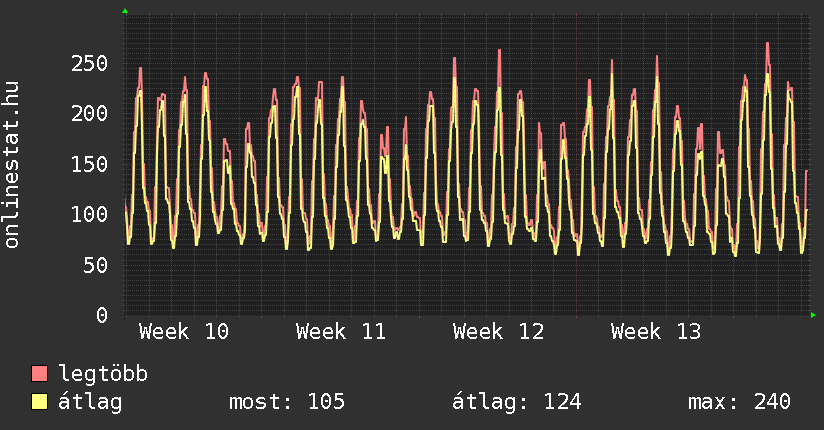Click the vertical onlinestat.hu label

coord(13,165)
